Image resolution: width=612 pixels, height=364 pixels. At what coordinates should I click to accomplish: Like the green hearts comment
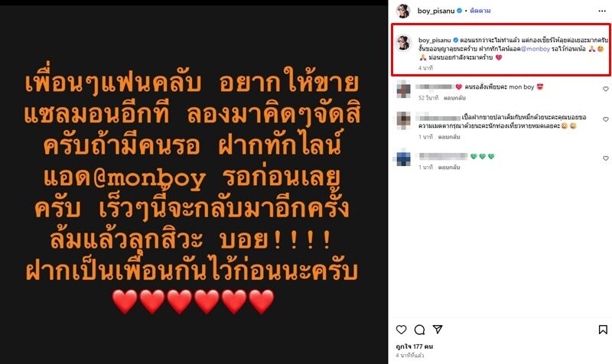coord(606,158)
